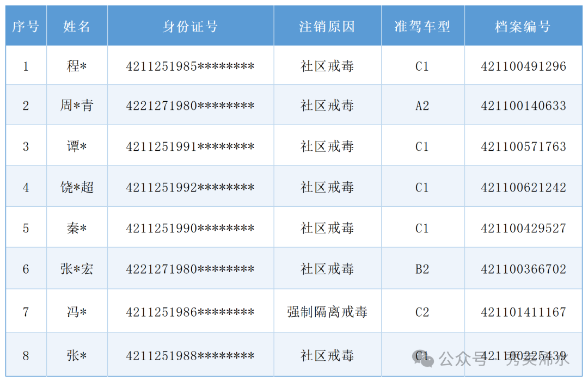Select the 准驾车型 column header

pos(422,26)
